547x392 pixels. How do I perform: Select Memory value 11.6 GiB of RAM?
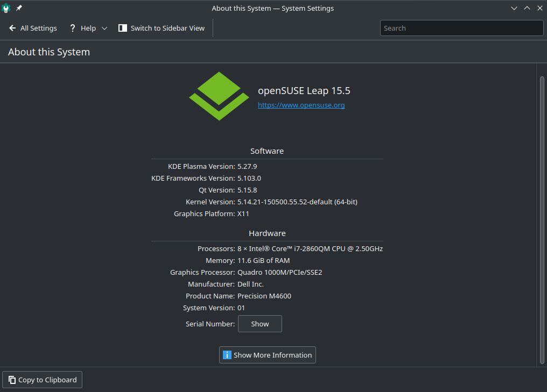(264, 260)
